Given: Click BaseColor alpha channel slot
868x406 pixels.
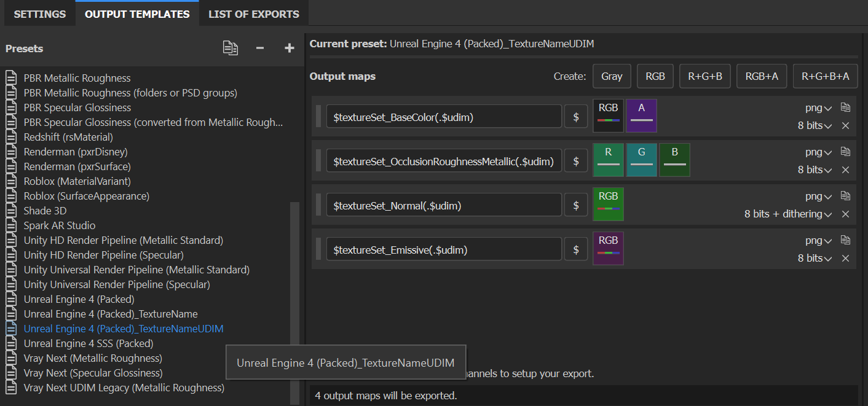Looking at the screenshot, I should point(642,116).
